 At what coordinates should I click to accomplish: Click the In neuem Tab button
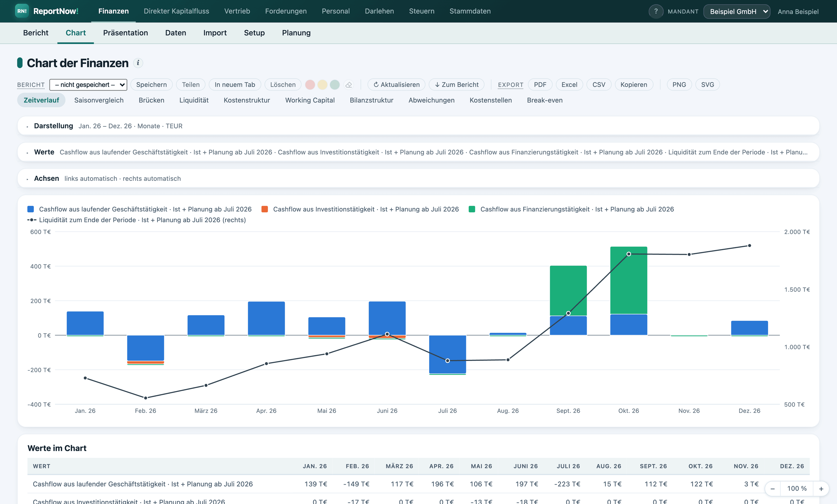(x=235, y=85)
